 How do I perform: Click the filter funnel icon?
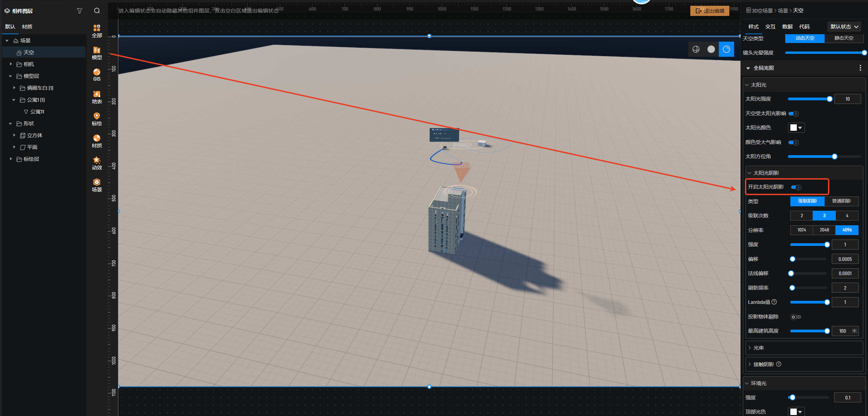pos(80,11)
